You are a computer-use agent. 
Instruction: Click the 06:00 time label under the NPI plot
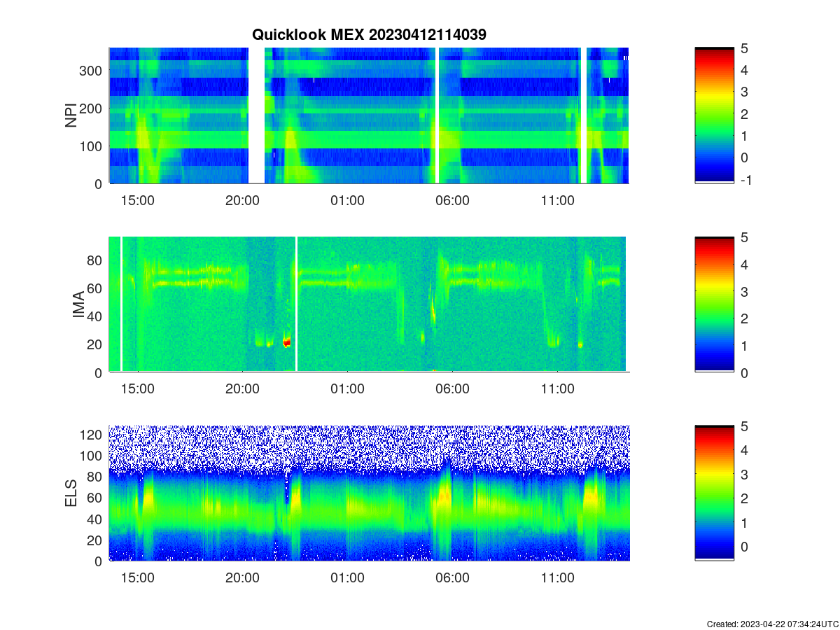(x=453, y=200)
